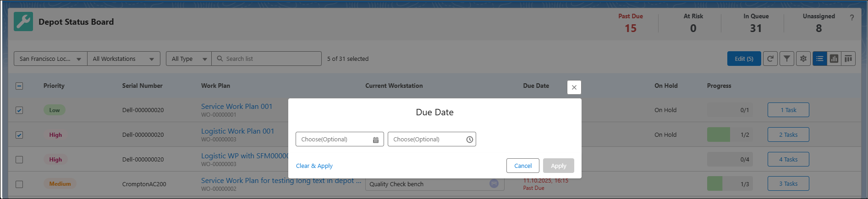Click the Unassigned 8 counter

click(819, 23)
